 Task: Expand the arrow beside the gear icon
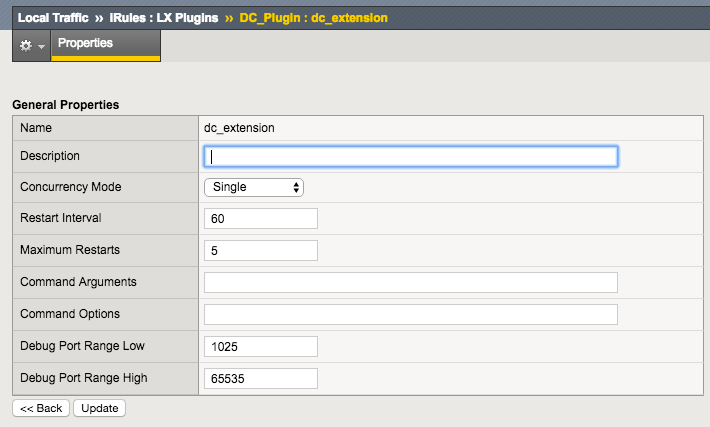[41, 47]
